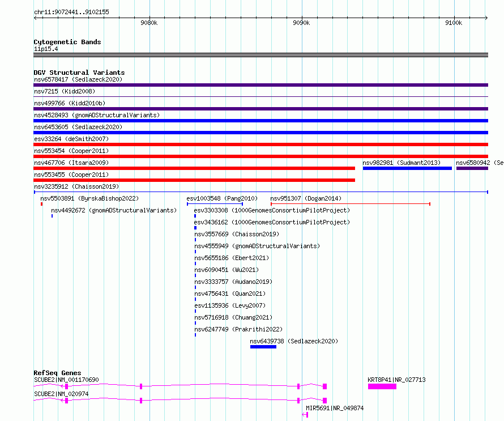Select nsv5716918 (Chuang2021) label
This screenshot has width=504, height=421.
point(233,317)
